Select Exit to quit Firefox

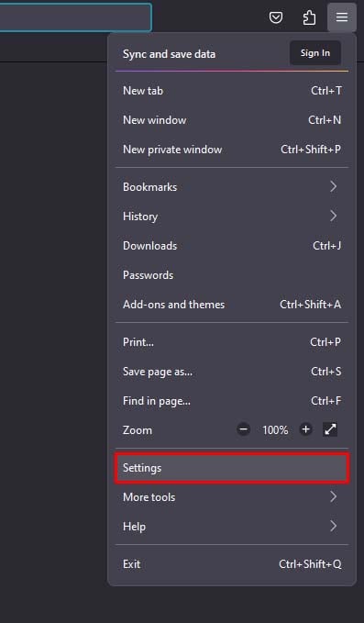tap(232, 564)
